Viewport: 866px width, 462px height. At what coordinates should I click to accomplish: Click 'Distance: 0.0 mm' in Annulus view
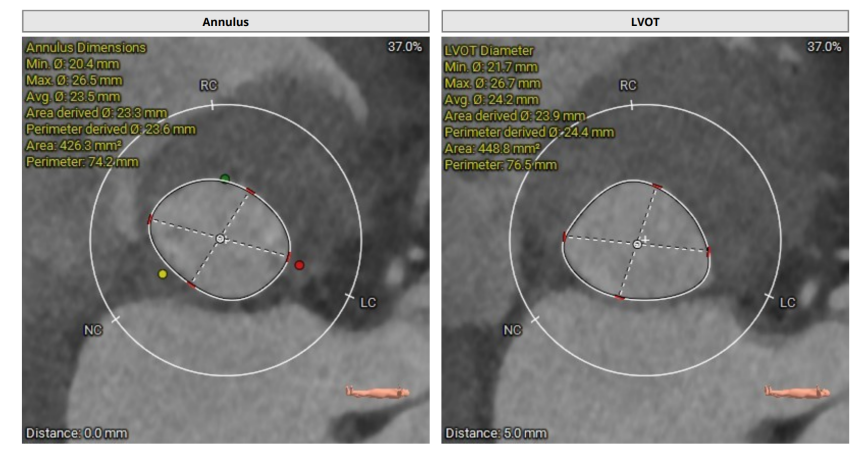77,433
